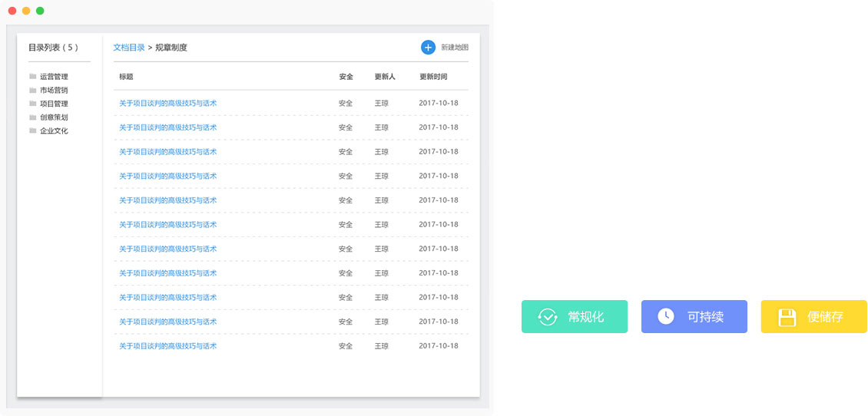
Task: Click the sync checkmark icon on 常规化 button
Action: coord(547,317)
